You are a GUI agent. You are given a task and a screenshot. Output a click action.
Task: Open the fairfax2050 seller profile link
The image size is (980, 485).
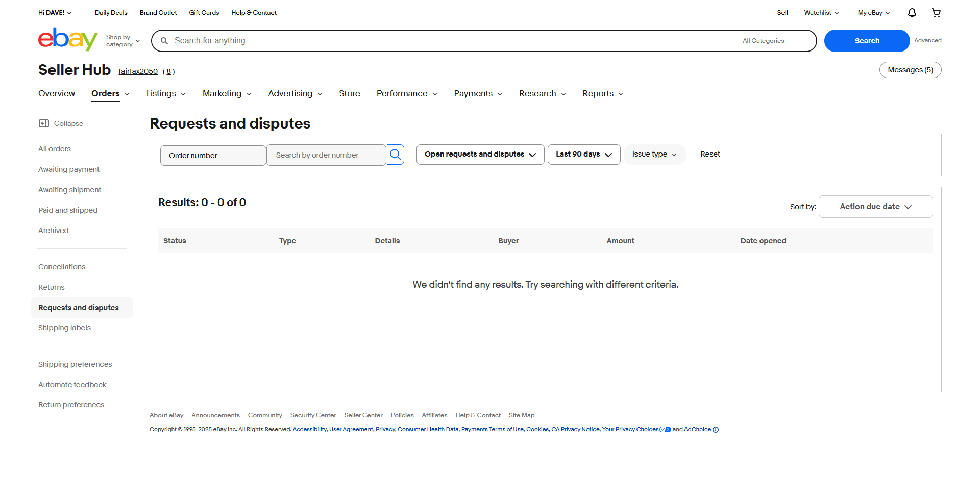[138, 71]
